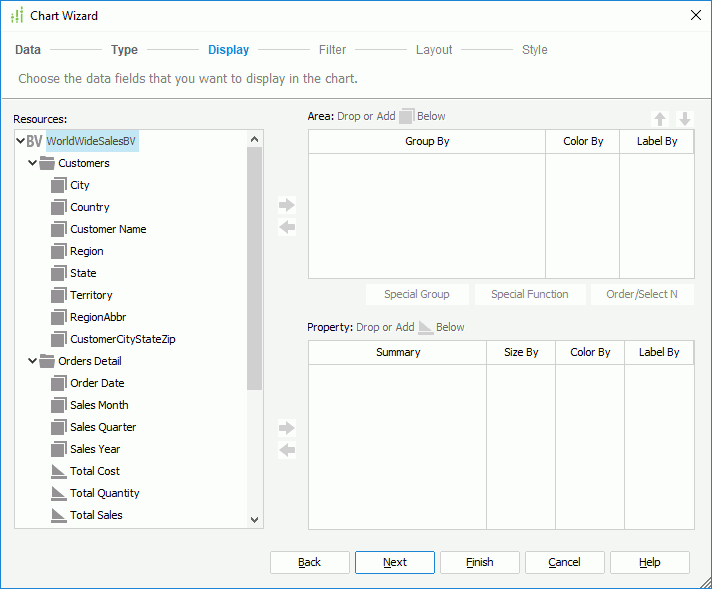
Task: Click the RegionAbbr field icon
Action: (59, 317)
